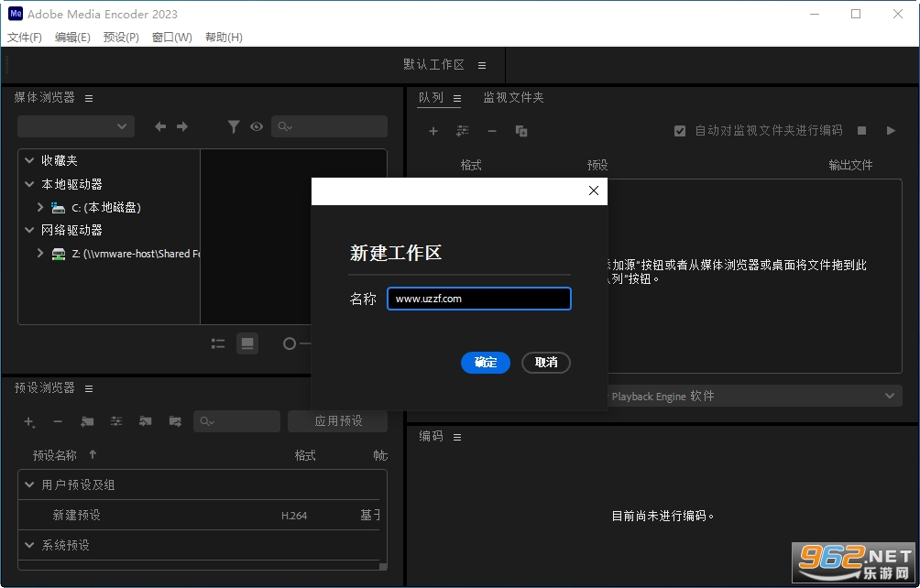Go forward in the media browser
Screen dimensions: 920x588
click(x=182, y=126)
